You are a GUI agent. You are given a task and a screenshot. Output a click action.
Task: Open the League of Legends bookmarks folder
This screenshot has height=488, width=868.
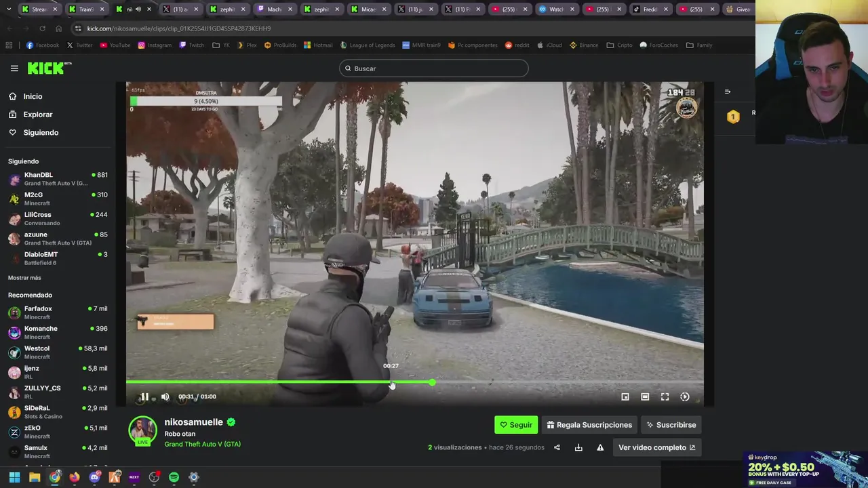[x=367, y=45]
